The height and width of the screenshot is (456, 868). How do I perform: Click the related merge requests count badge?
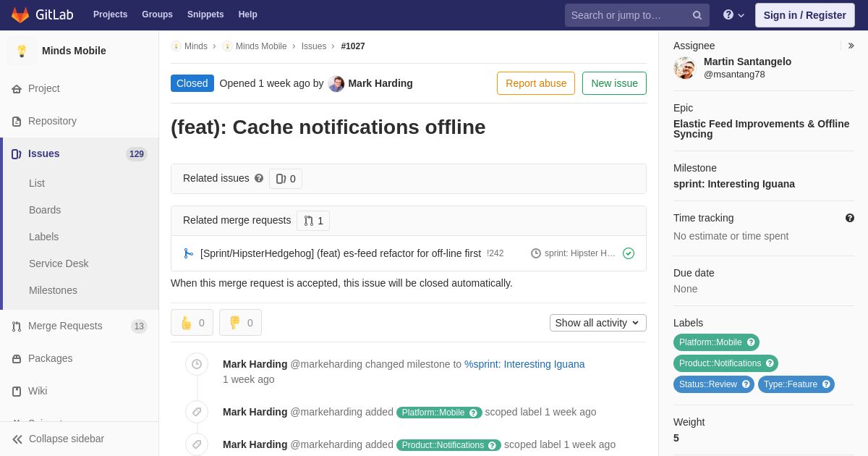313,221
